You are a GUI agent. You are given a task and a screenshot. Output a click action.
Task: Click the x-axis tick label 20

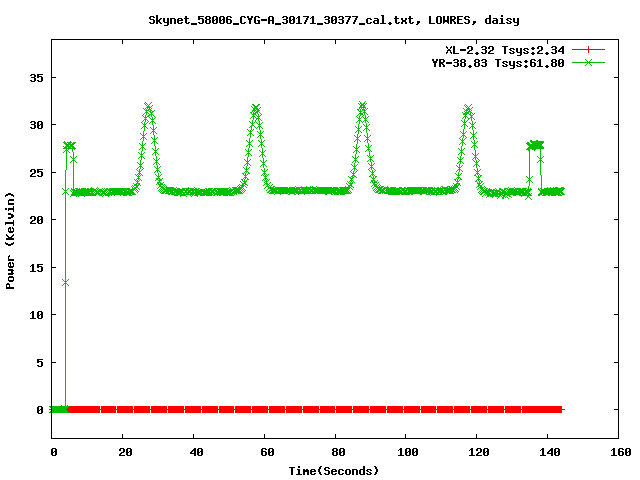[x=125, y=452]
